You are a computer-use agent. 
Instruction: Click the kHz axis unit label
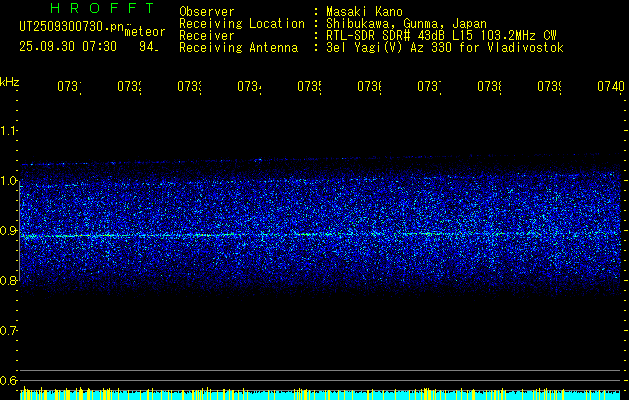click(9, 83)
